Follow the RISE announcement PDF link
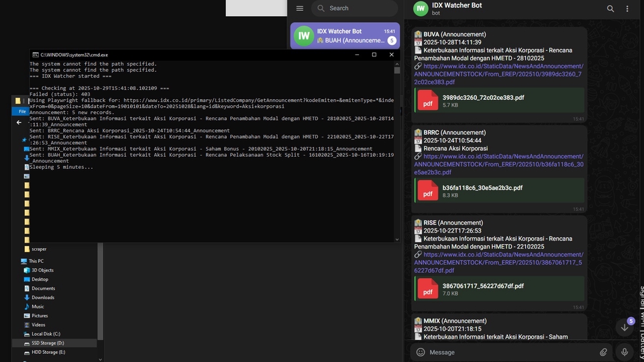The height and width of the screenshot is (362, 644). point(498,262)
